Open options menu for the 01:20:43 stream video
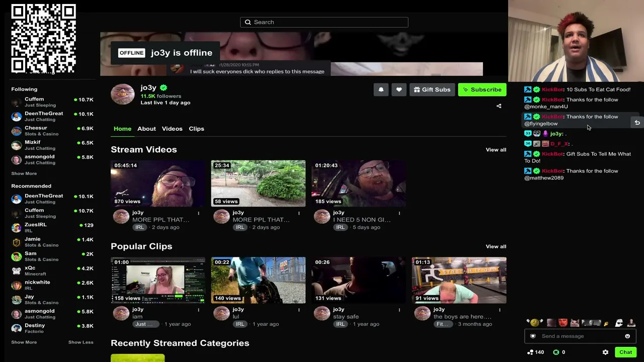The height and width of the screenshot is (362, 644). tap(399, 213)
